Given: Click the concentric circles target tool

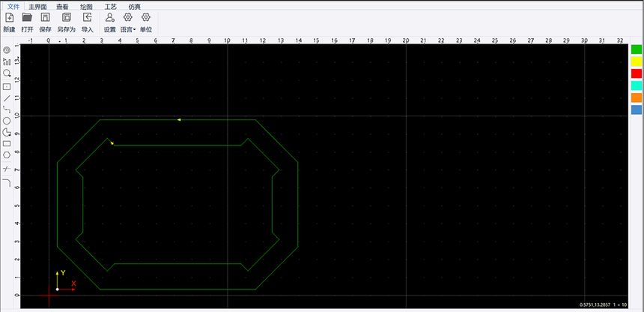Looking at the screenshot, I should [x=7, y=50].
